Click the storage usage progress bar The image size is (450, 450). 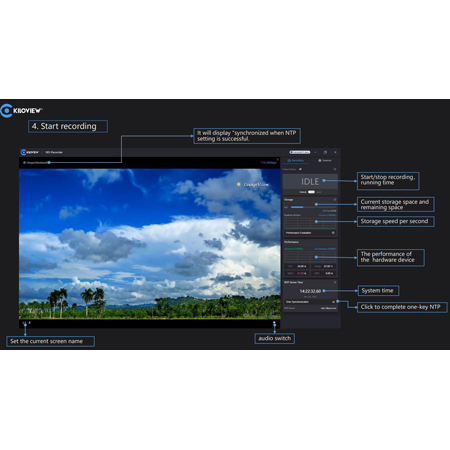313,207
